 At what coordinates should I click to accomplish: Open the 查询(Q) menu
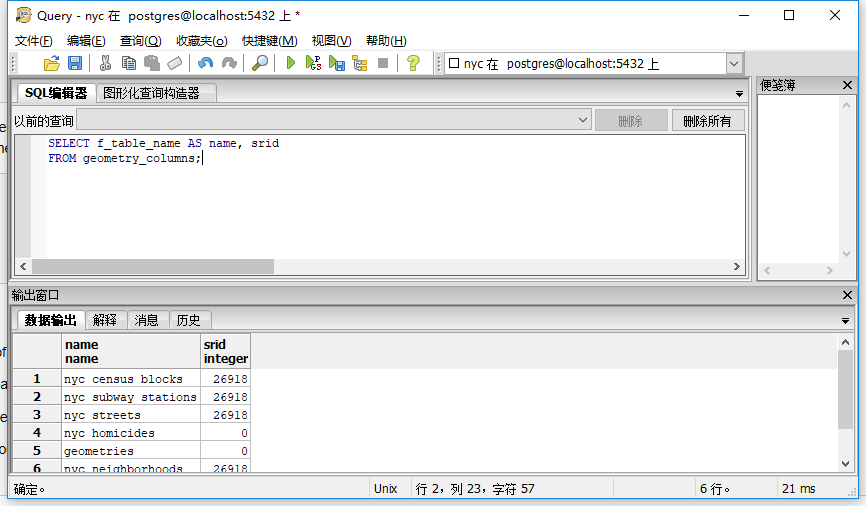click(140, 40)
